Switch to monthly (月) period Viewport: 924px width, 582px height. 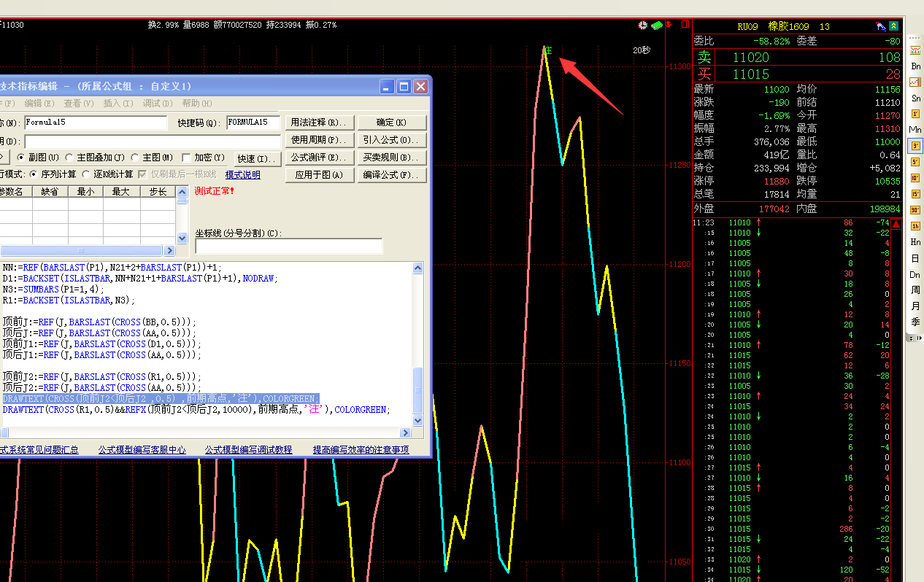pos(915,306)
